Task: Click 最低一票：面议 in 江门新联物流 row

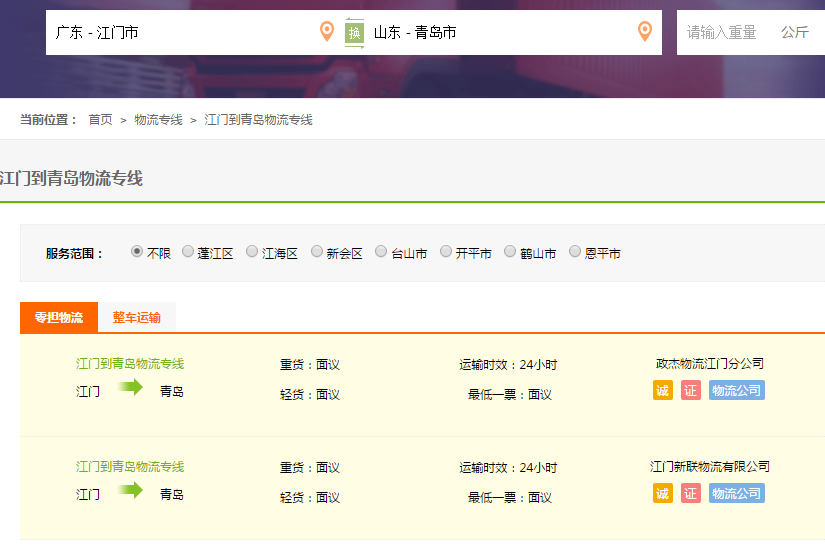Action: 510,497
